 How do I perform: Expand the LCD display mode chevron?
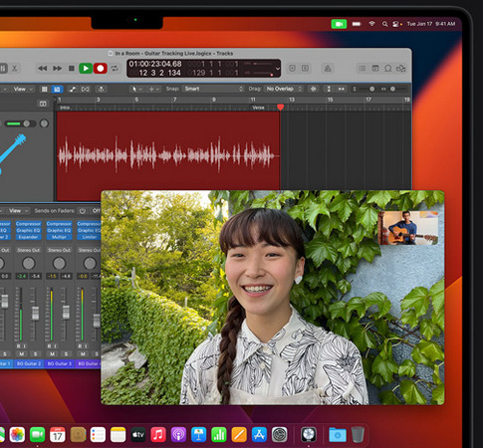click(278, 69)
